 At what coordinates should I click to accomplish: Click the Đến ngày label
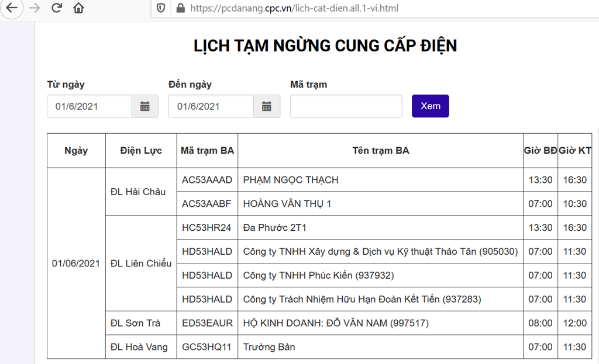[190, 84]
